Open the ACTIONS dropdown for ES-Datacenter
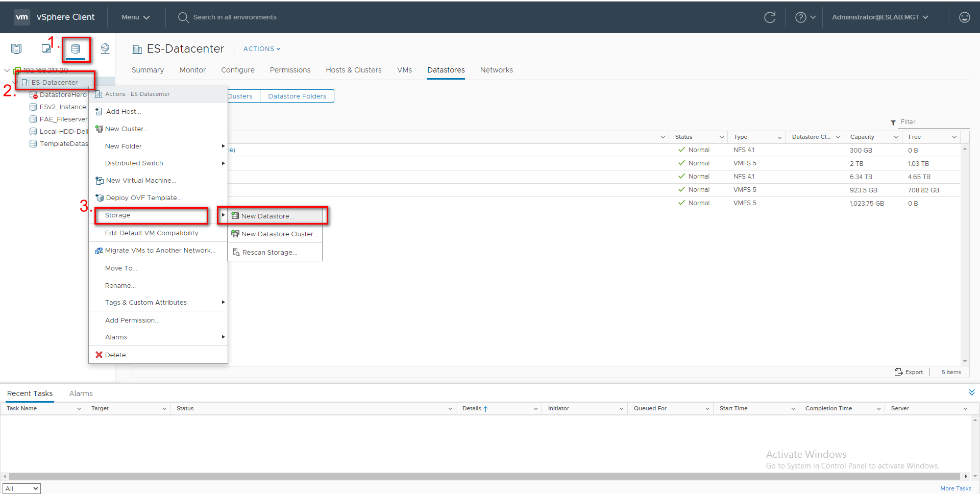This screenshot has width=980, height=494. click(x=262, y=49)
